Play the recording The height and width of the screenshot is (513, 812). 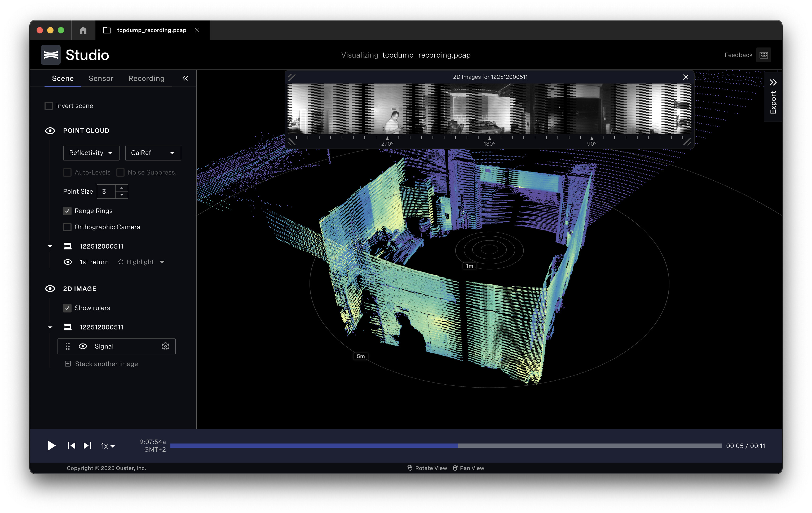coord(51,446)
